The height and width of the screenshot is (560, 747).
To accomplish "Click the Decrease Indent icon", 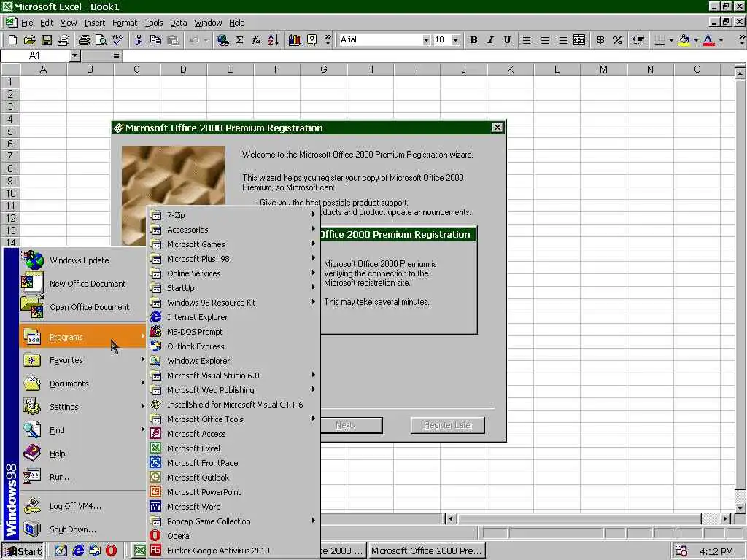I will tap(638, 40).
